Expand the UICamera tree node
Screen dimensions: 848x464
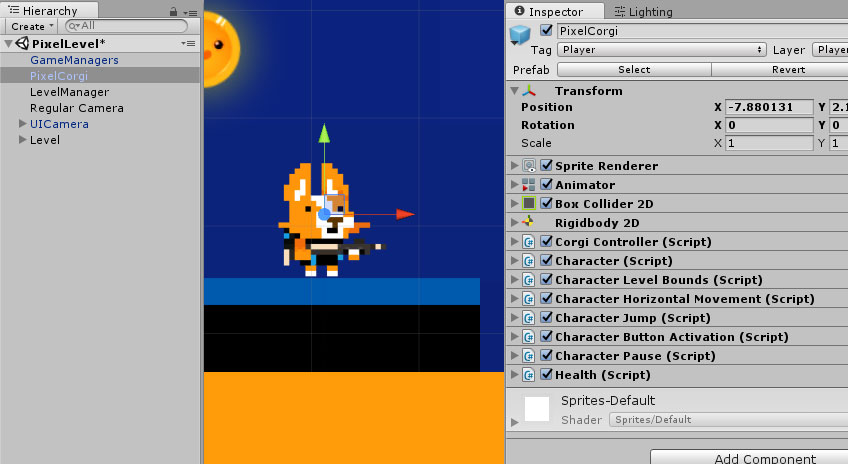click(x=22, y=124)
